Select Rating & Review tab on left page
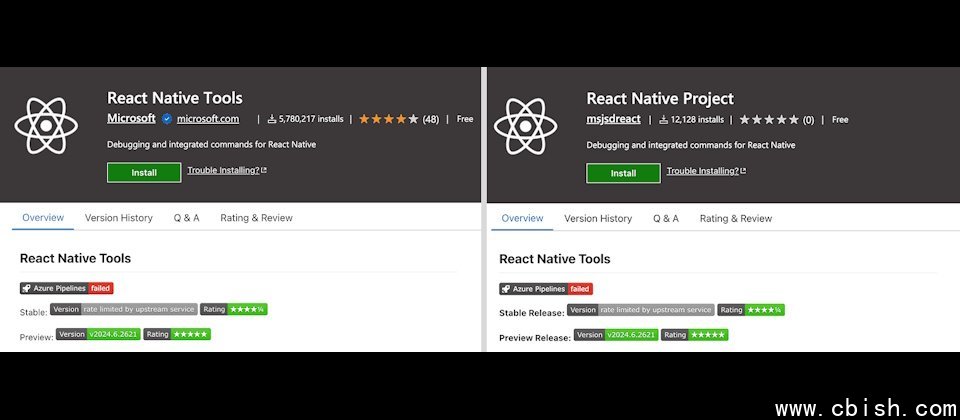The height and width of the screenshot is (420, 960). click(256, 218)
